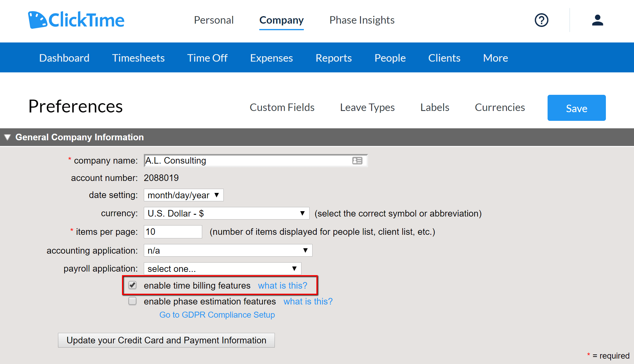Open the Clients menu item

[x=444, y=58]
